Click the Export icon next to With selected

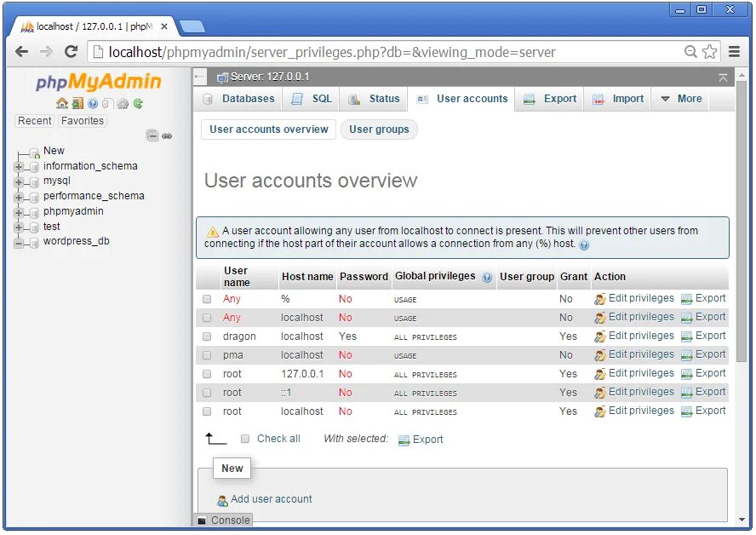[404, 440]
